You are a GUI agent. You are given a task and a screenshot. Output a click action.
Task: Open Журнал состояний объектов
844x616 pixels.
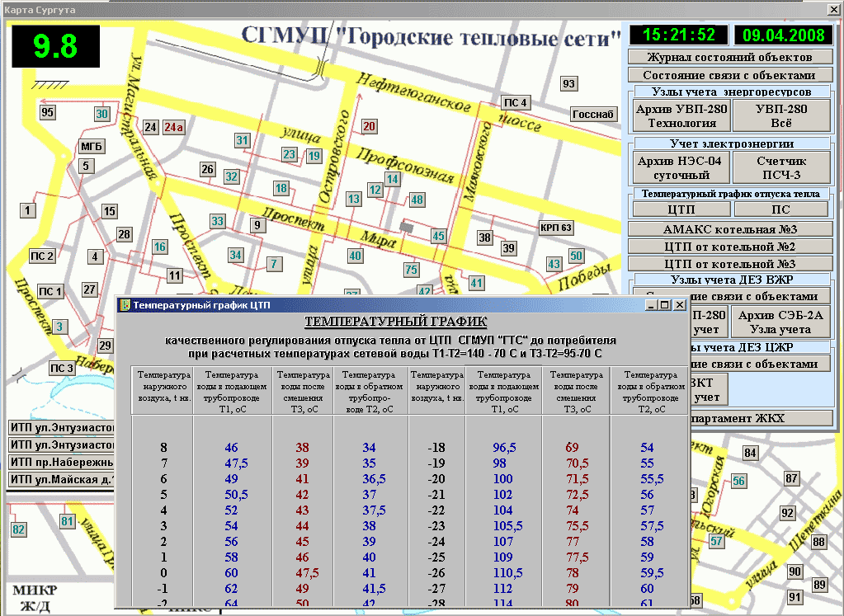pyautogui.click(x=729, y=56)
